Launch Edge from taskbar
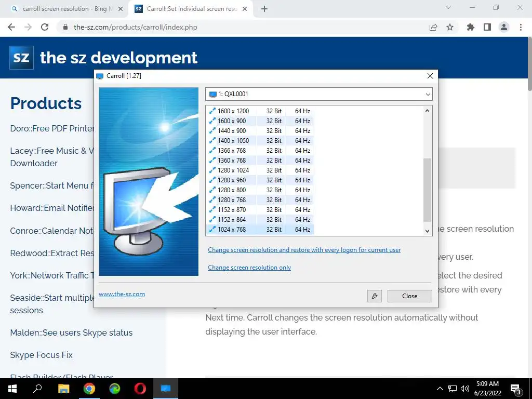The width and height of the screenshot is (532, 399). point(115,389)
